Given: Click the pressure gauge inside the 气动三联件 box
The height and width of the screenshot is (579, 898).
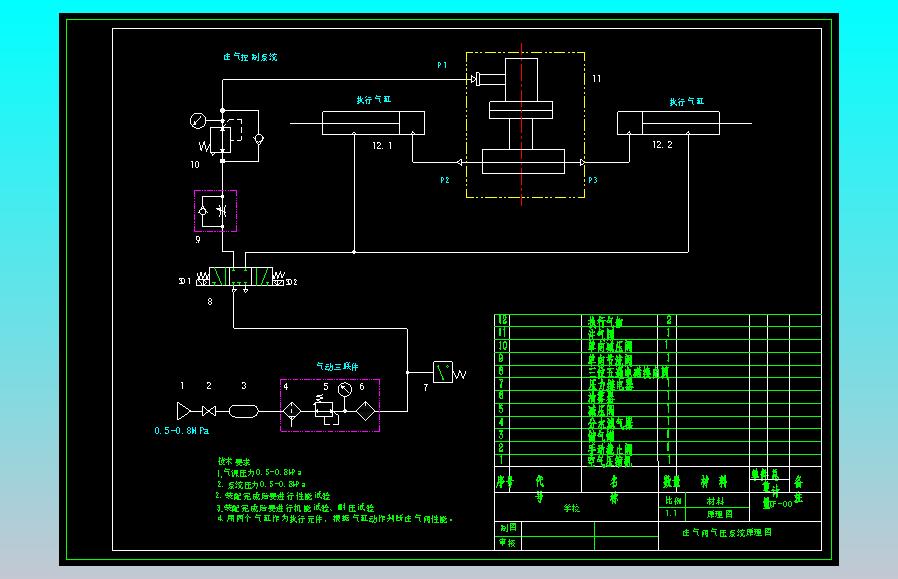Looking at the screenshot, I should tap(345, 390).
